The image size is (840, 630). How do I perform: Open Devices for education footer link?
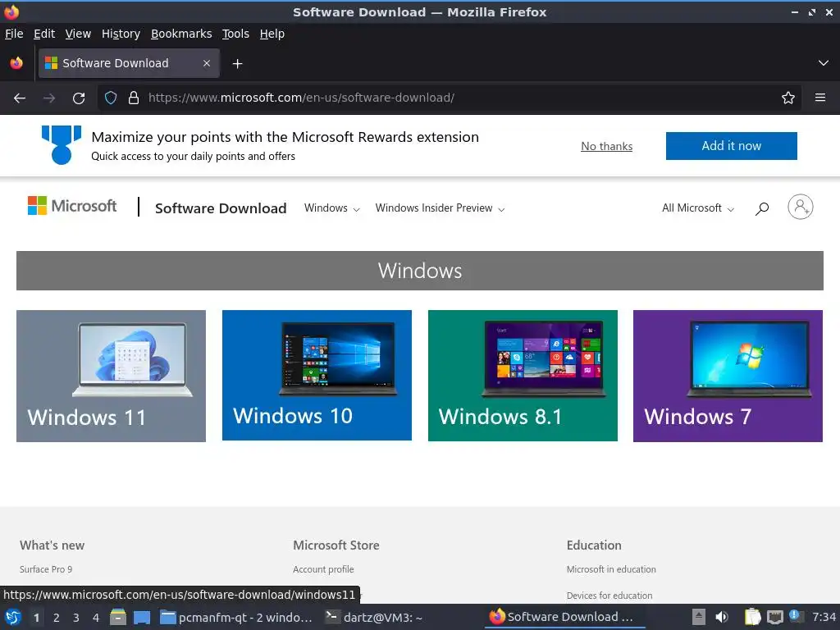(609, 596)
